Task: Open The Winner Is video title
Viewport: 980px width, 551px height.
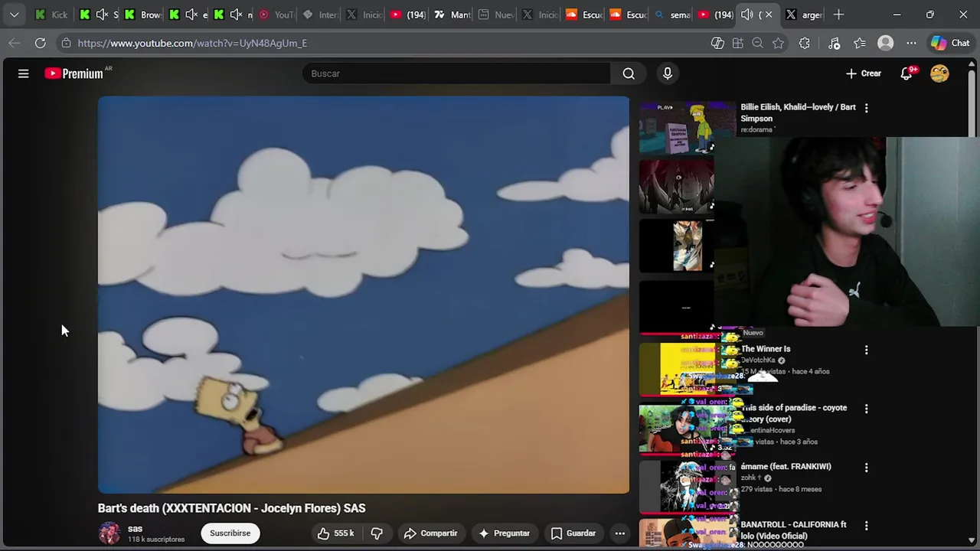Action: click(x=766, y=349)
